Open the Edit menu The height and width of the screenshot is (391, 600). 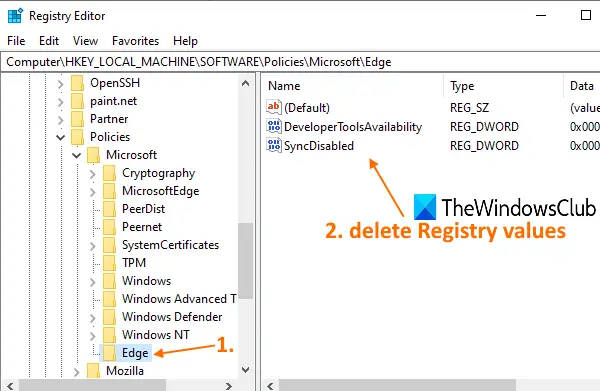point(49,41)
